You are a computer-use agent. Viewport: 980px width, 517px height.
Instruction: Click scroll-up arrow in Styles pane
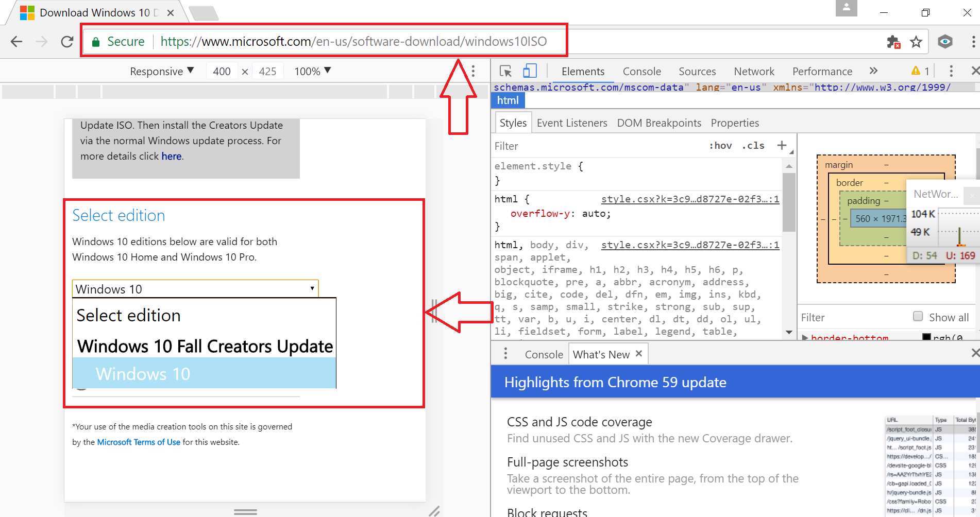789,166
